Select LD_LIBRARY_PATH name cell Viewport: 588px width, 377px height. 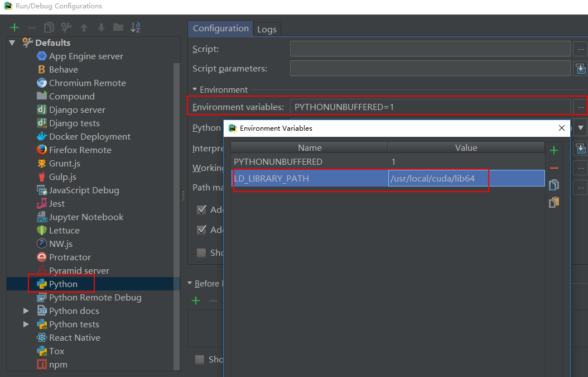(x=310, y=178)
